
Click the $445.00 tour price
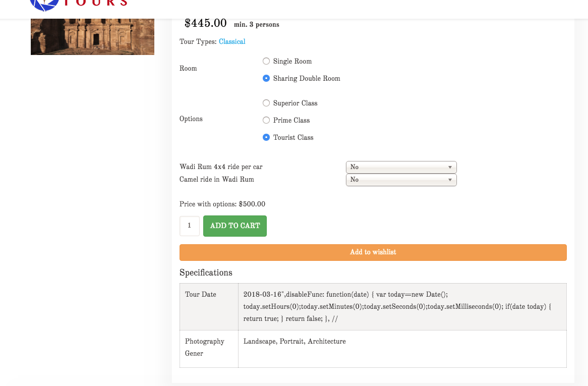coord(206,23)
